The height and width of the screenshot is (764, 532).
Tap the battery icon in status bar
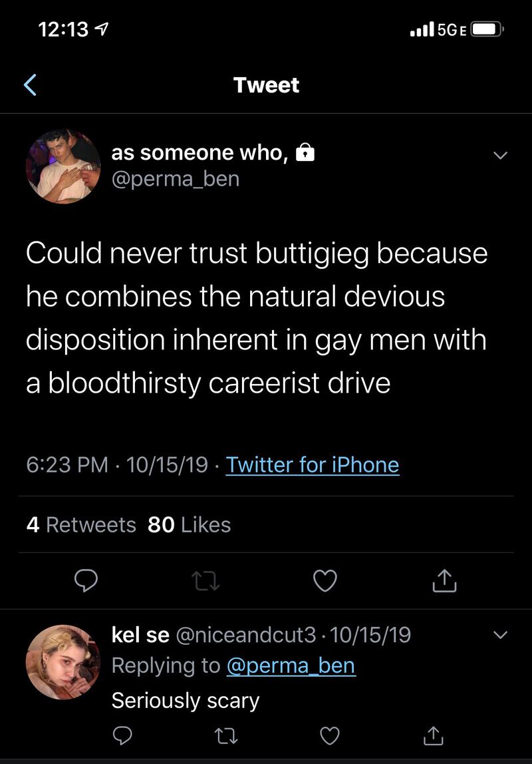[487, 29]
